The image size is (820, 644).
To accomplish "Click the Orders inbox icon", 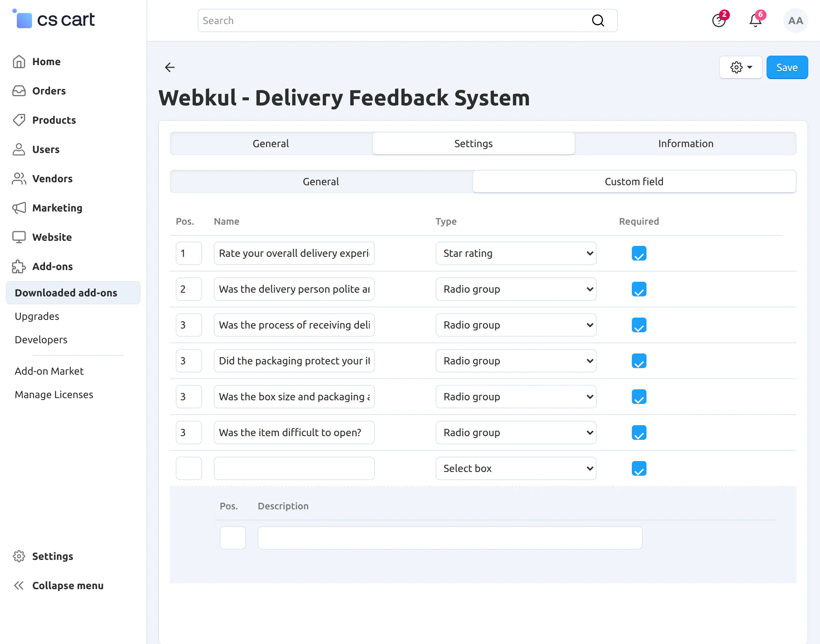I will tap(19, 91).
